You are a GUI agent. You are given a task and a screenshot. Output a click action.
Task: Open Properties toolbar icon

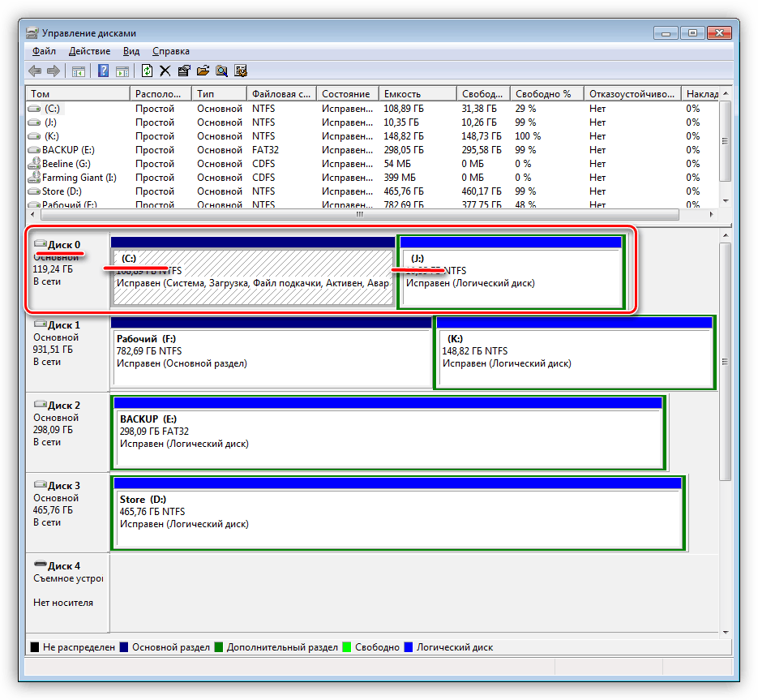[184, 71]
